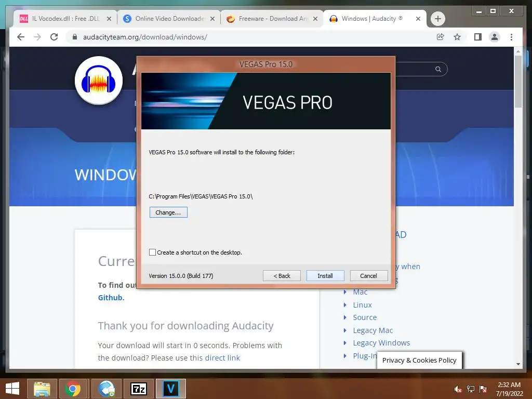The image size is (532, 399).
Task: Click the C:\Program Files\VEGAS install path text
Action: (201, 196)
